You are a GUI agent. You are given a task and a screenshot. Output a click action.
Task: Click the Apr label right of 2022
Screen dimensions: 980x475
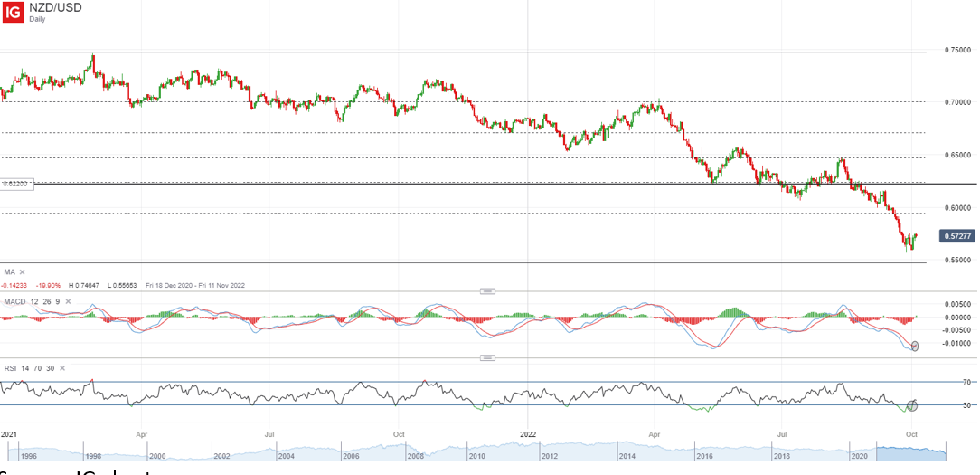point(655,432)
